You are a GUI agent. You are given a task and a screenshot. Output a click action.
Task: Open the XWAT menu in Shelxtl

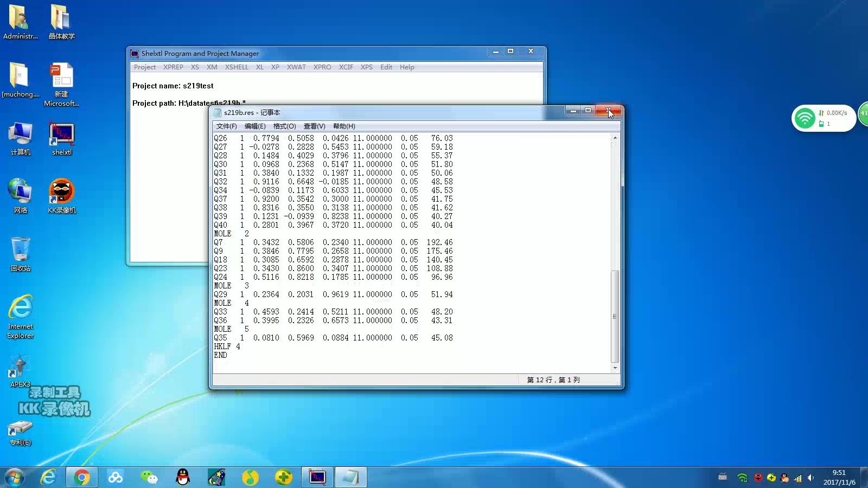click(x=296, y=67)
